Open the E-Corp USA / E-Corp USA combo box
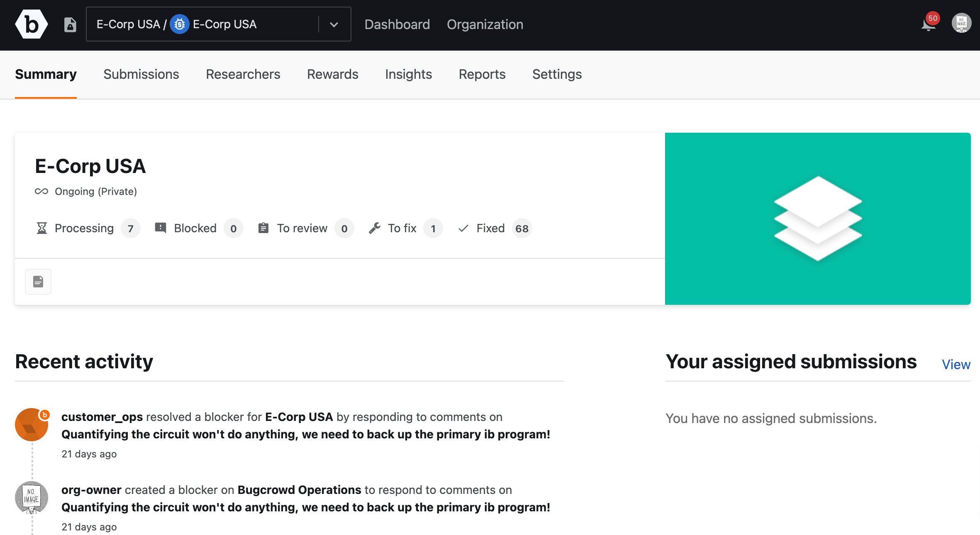This screenshot has width=980, height=535. pos(218,24)
